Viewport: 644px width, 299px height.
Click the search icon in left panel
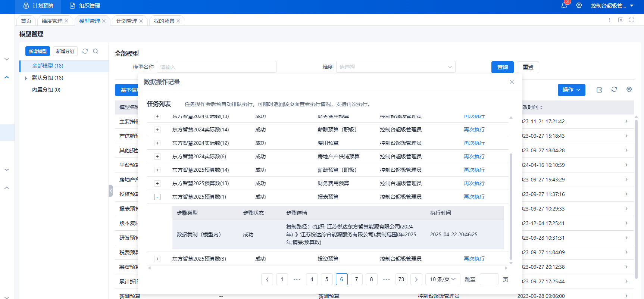[96, 51]
